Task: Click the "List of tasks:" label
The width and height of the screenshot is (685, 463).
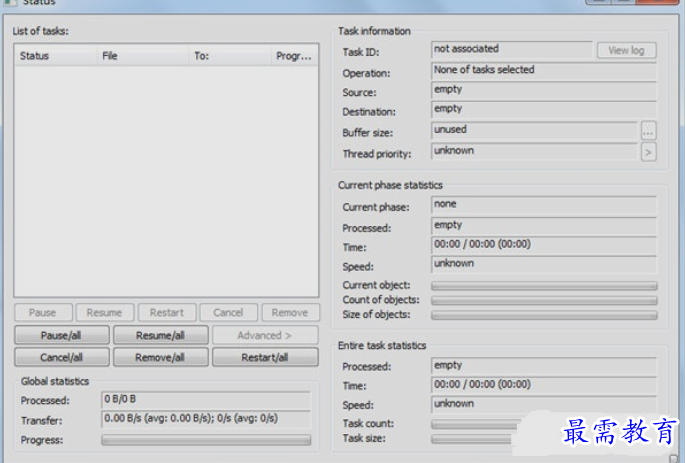Action: [x=41, y=31]
